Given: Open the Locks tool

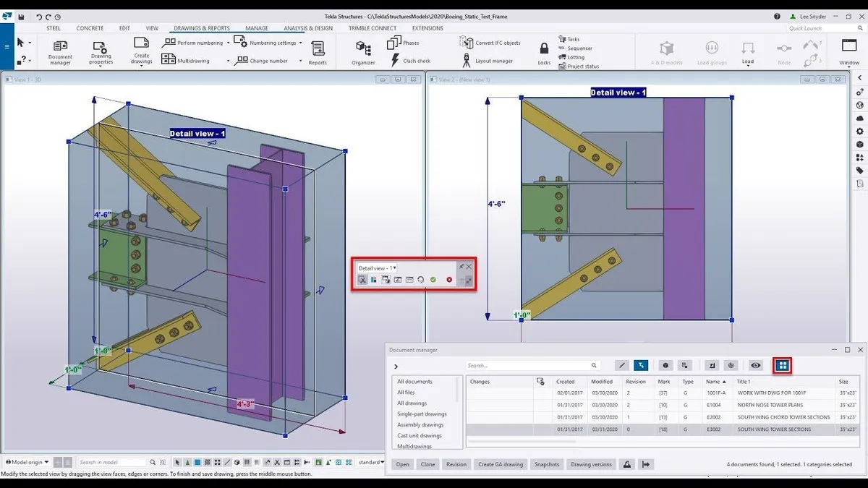Looking at the screenshot, I should click(544, 51).
